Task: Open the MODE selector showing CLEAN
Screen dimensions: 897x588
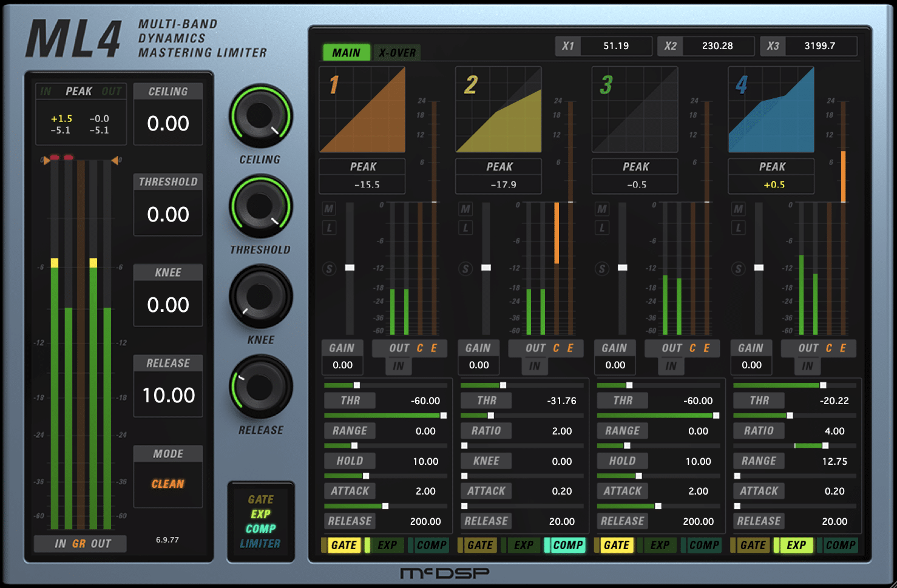Action: point(168,484)
